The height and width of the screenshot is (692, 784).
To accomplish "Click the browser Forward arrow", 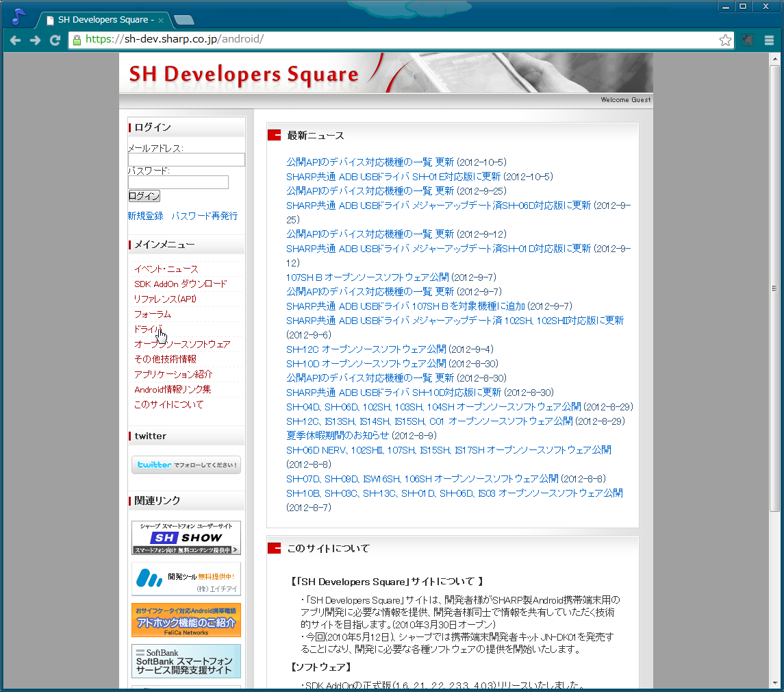I will pos(35,40).
